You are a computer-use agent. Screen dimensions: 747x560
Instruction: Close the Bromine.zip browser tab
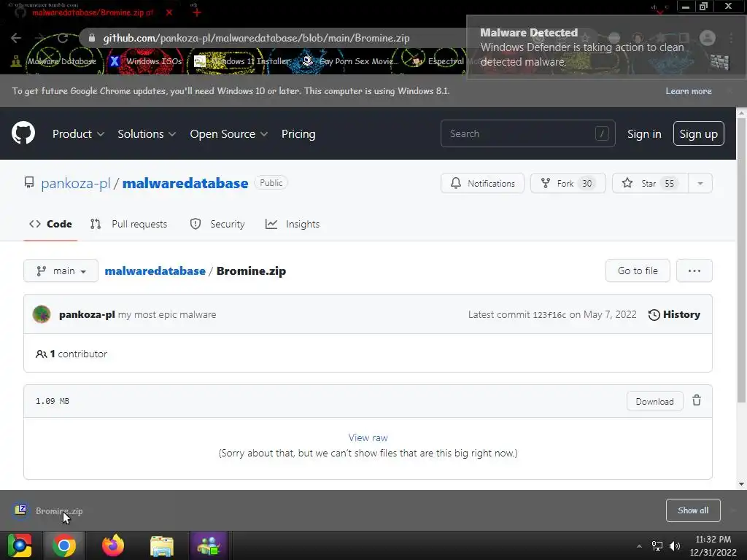[x=169, y=12]
